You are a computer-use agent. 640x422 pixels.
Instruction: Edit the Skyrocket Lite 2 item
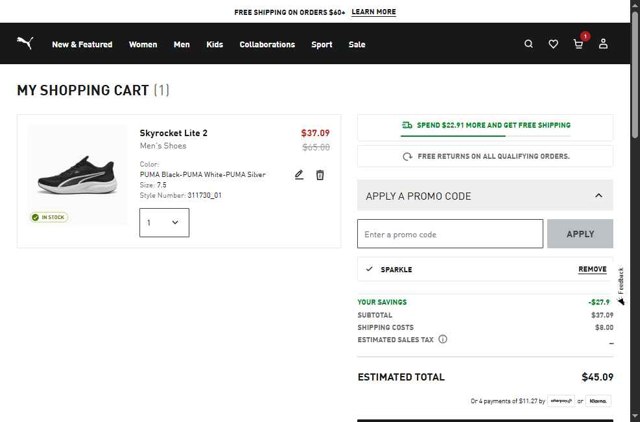tap(299, 175)
